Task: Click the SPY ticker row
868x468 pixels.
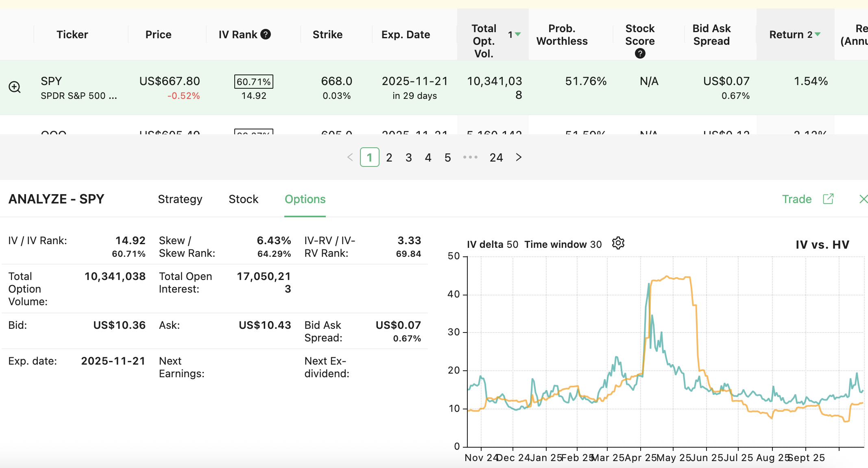Action: (x=51, y=81)
